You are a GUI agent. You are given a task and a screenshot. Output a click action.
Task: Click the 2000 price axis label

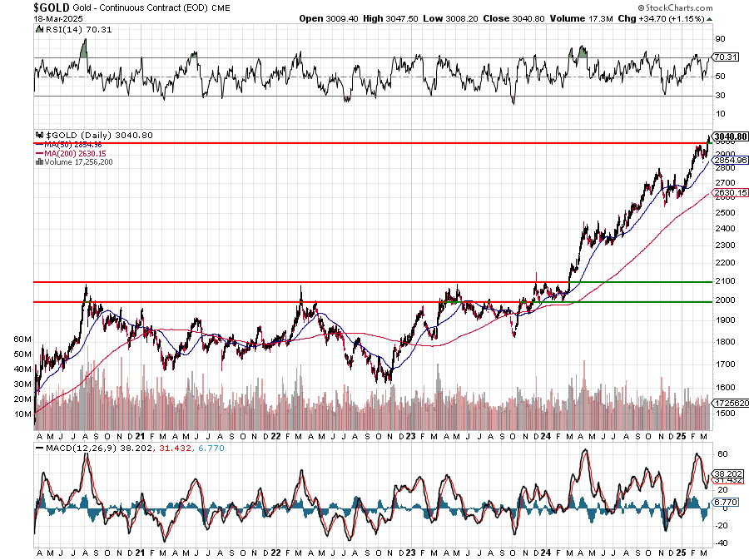(x=725, y=300)
